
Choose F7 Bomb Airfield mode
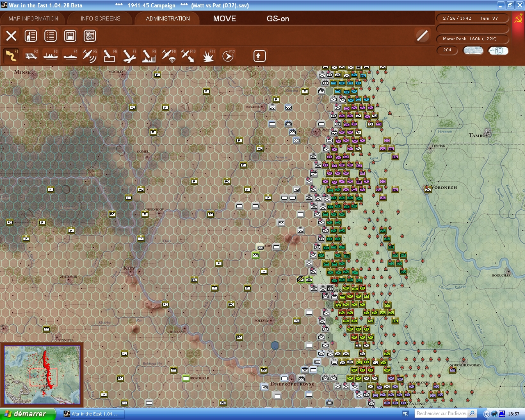coord(129,56)
